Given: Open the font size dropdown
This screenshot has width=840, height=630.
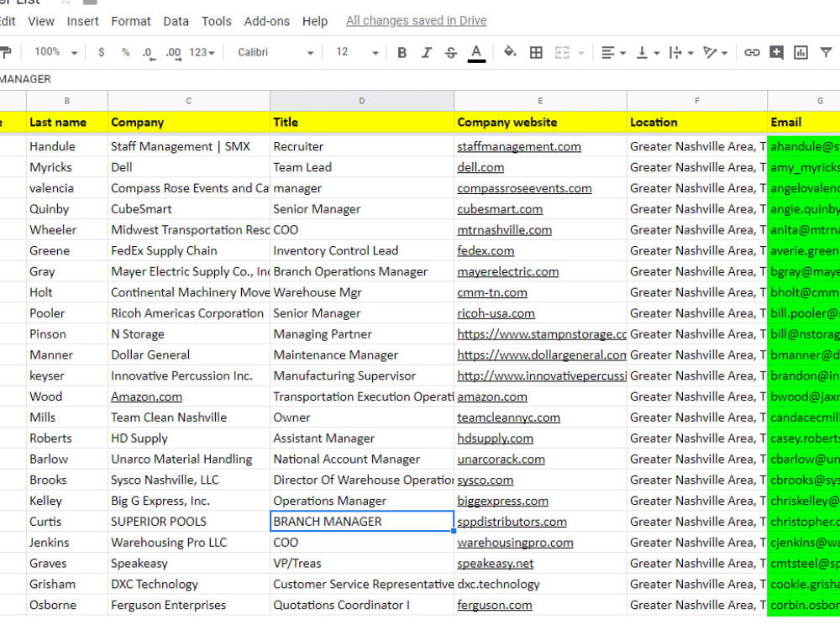Looking at the screenshot, I should tap(356, 52).
